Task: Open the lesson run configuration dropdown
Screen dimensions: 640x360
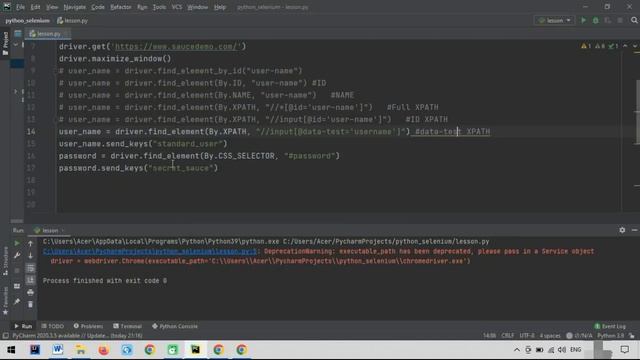Action: click(554, 20)
